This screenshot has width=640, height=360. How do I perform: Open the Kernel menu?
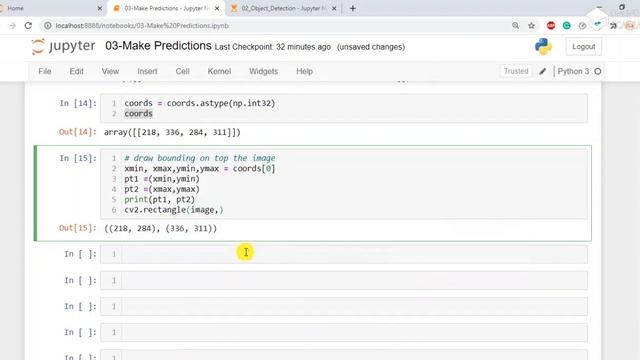point(219,71)
